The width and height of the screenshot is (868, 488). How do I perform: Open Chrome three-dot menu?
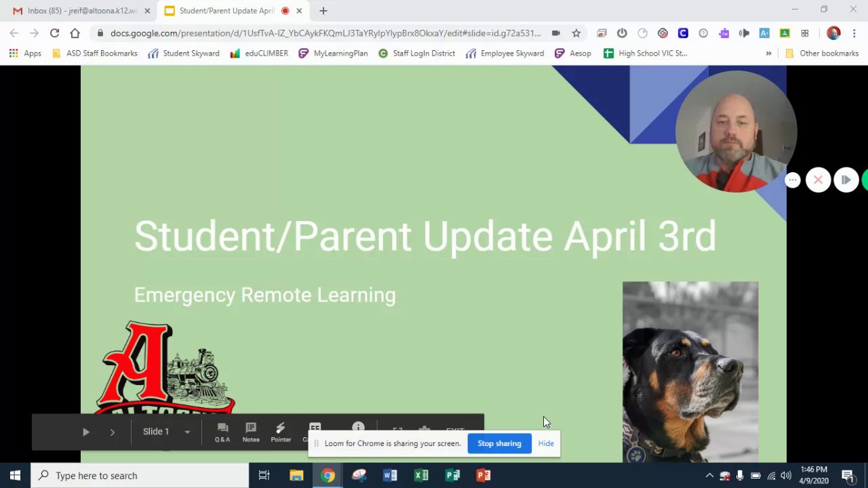(x=853, y=33)
